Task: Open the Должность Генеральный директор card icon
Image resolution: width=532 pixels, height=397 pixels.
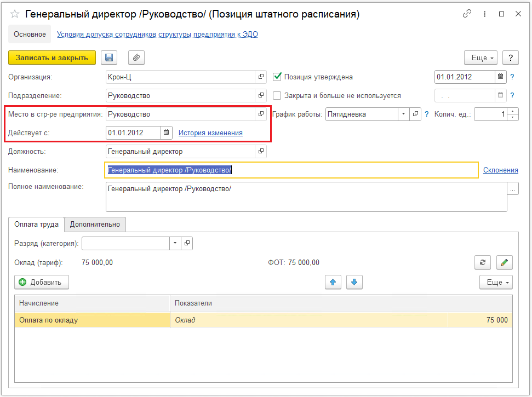Action: click(261, 151)
